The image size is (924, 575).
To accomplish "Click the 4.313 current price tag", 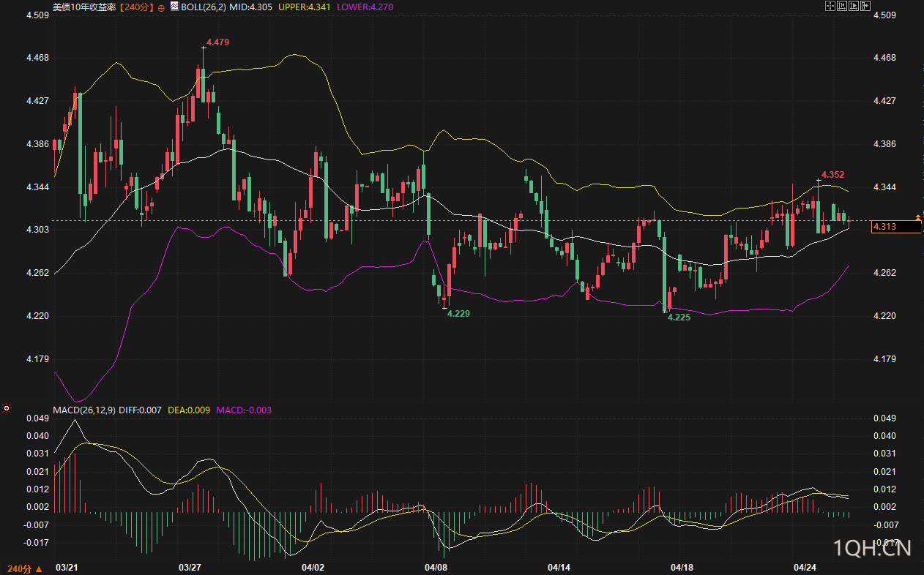I will pos(895,228).
